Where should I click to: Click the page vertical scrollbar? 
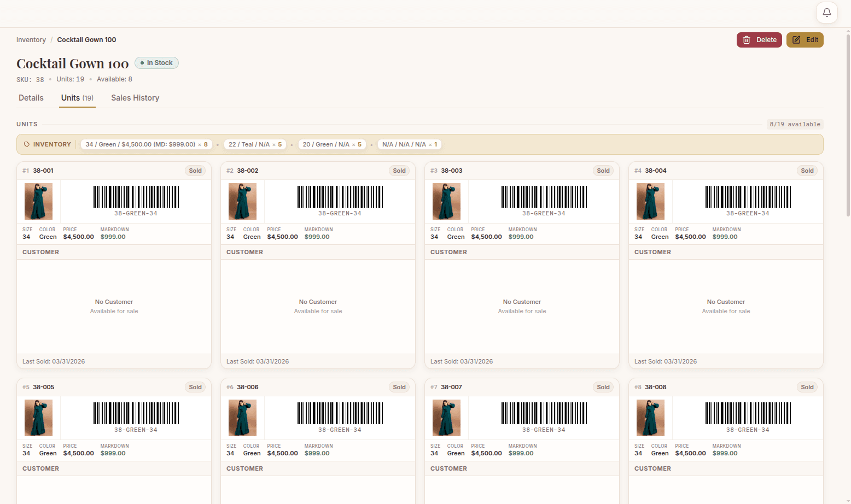[x=848, y=126]
